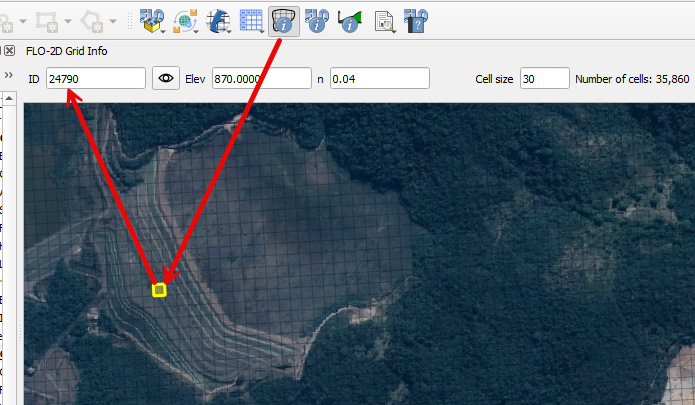This screenshot has width=695, height=405.
Task: Click the FLO-2D run simulation icon
Action: 218,19
